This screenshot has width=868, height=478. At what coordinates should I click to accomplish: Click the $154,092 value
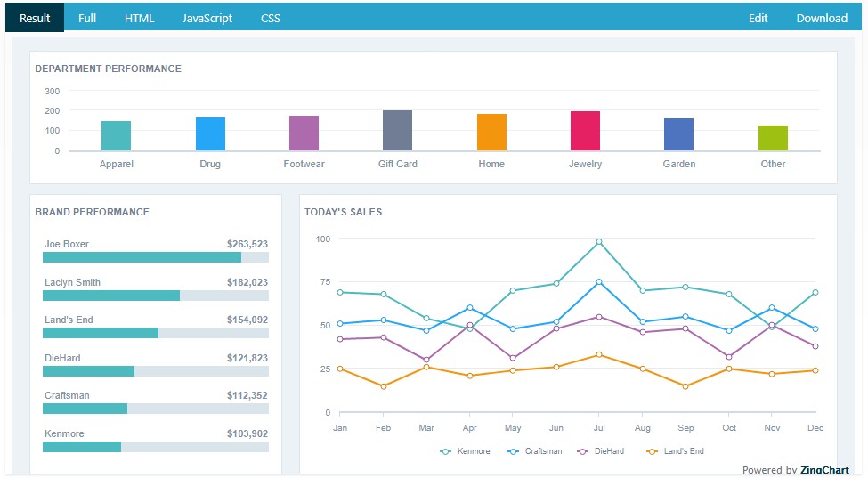click(x=247, y=320)
